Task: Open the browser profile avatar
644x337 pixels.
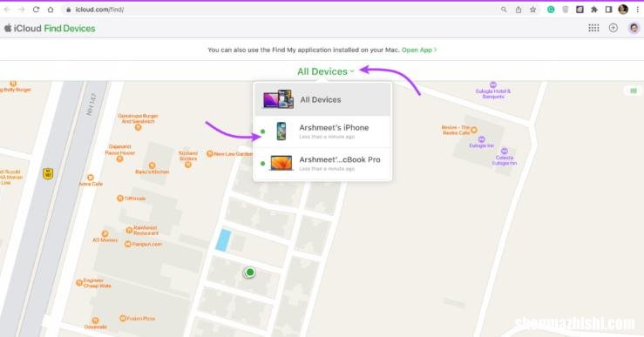Action: [623, 10]
